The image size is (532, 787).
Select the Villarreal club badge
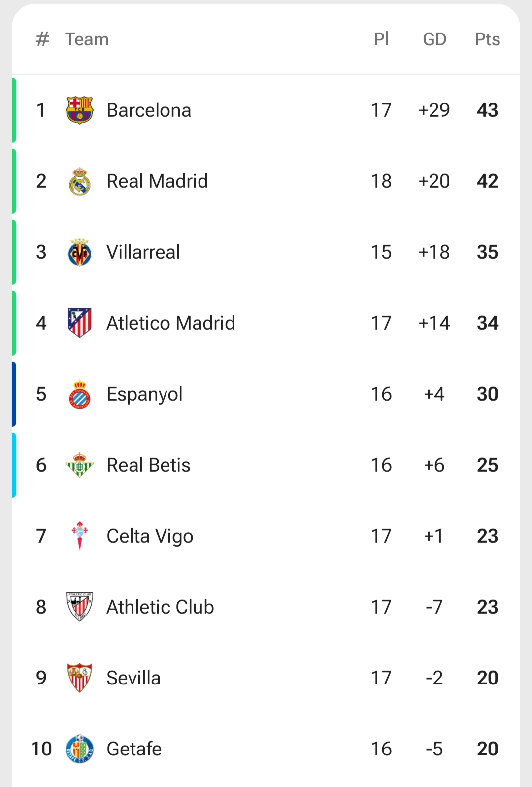(x=79, y=252)
